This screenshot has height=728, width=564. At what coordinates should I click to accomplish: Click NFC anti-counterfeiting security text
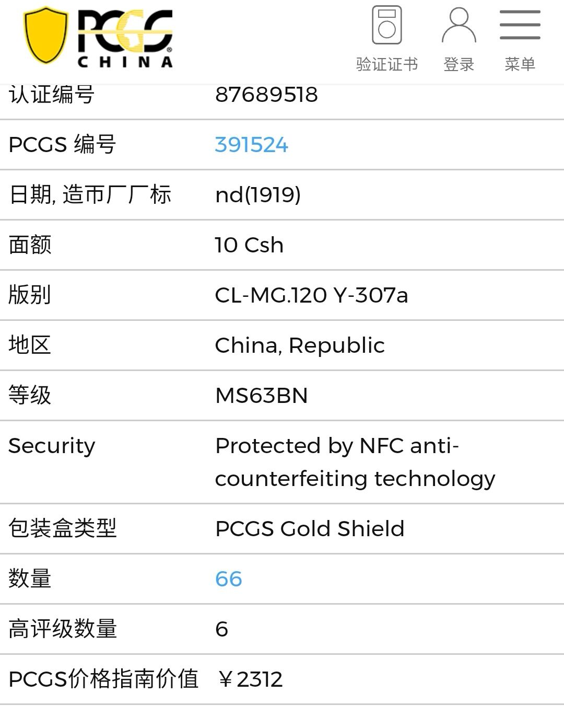[355, 462]
